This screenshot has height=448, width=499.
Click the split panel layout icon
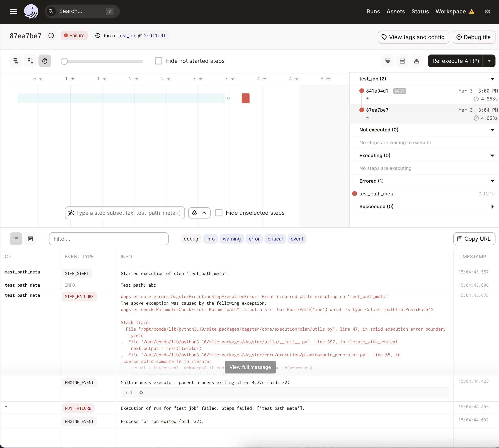click(402, 61)
